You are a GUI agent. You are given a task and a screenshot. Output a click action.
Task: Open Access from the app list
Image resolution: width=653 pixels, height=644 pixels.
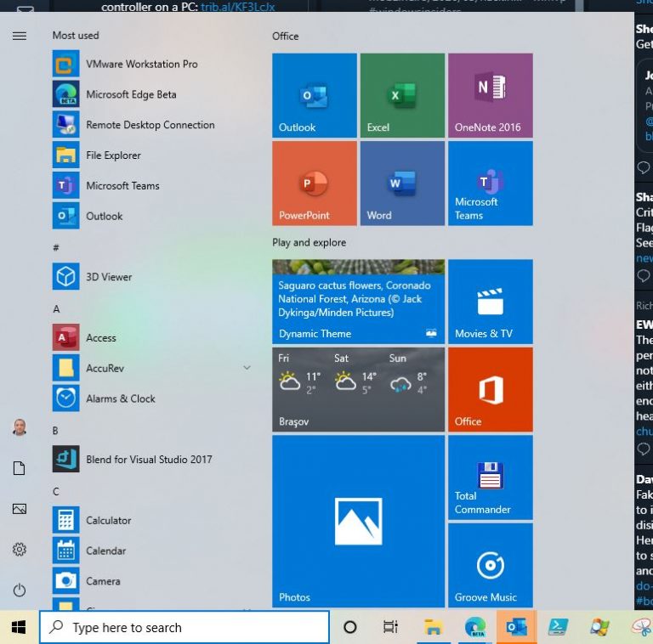pos(152,338)
